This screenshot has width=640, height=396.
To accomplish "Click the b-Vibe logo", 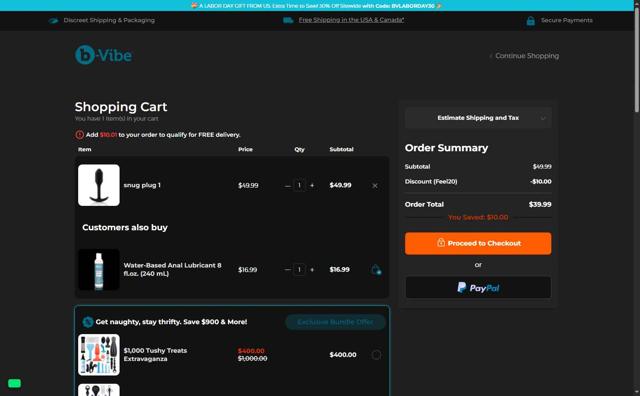I will click(x=103, y=55).
